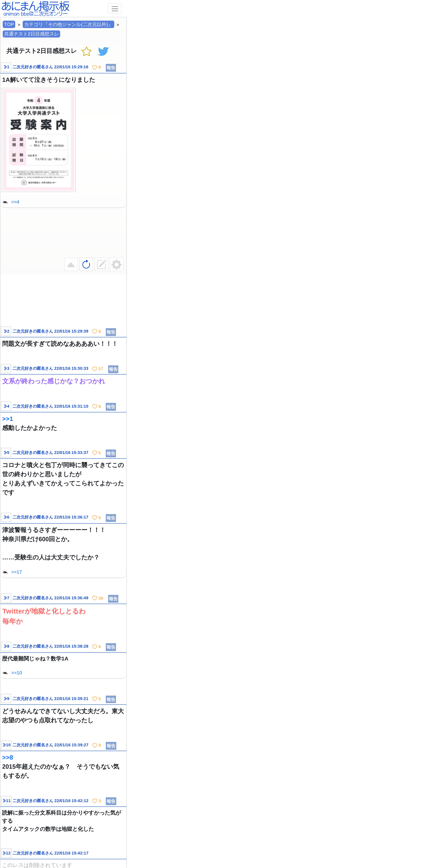Click poster name 二次元好きの匿名さん on post 1
The height and width of the screenshot is (868, 434).
point(33,67)
